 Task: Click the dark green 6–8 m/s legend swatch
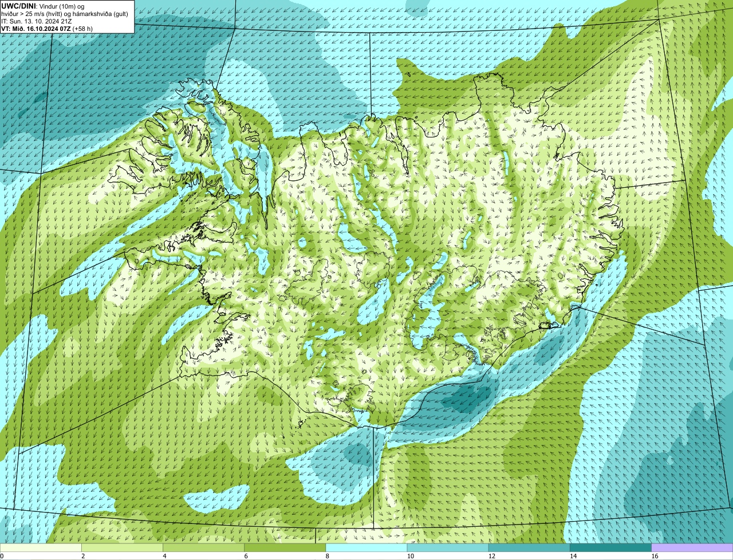285,547
